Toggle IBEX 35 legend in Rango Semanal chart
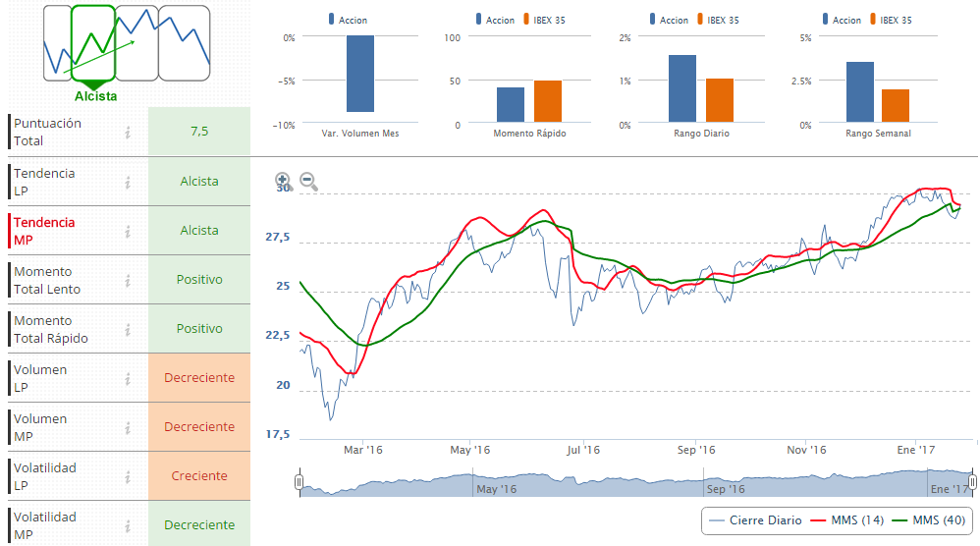Screen dimensions: 980x546 (x=892, y=20)
